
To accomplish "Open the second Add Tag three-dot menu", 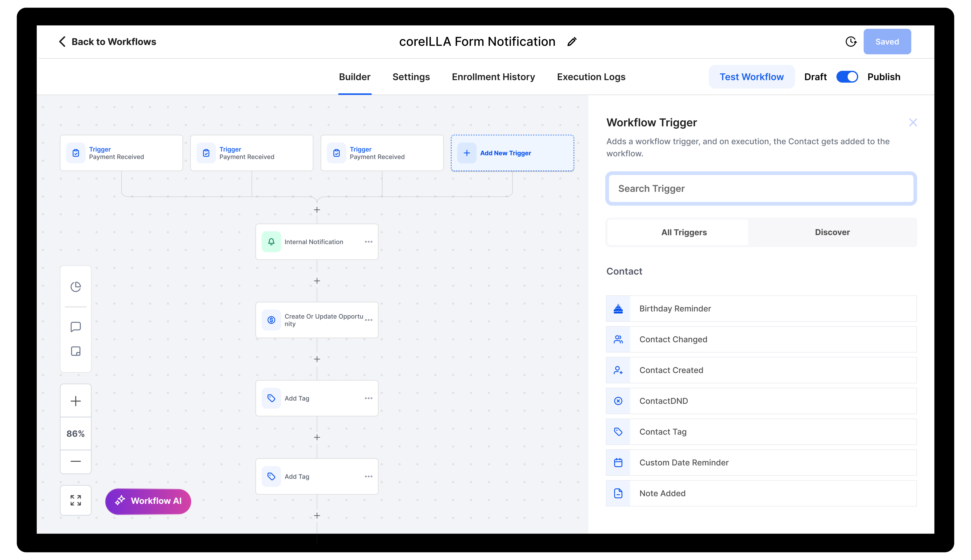I will pos(368,477).
